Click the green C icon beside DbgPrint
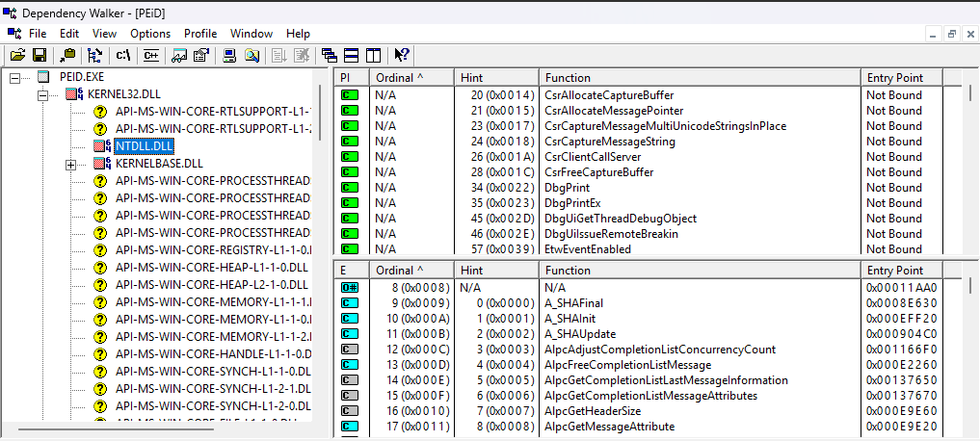The width and height of the screenshot is (980, 441). (350, 188)
